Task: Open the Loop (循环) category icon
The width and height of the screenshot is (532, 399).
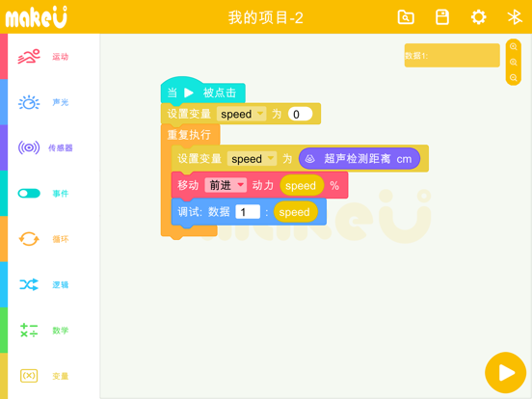Action: click(29, 239)
